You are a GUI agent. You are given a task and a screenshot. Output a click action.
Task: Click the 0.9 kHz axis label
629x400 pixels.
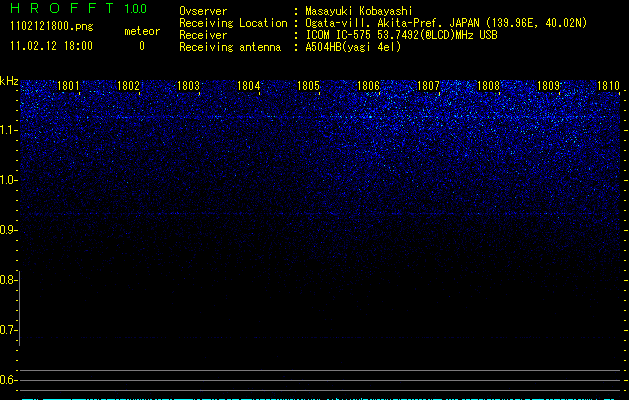coord(8,230)
